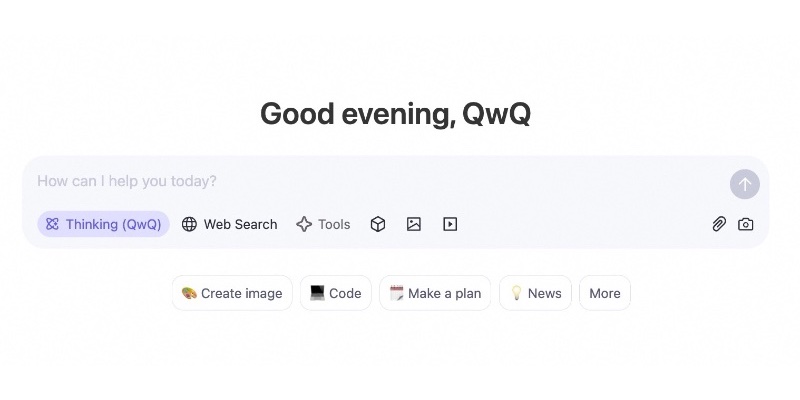Click the palette emoji on Create image
The image size is (800, 400).
tap(189, 293)
